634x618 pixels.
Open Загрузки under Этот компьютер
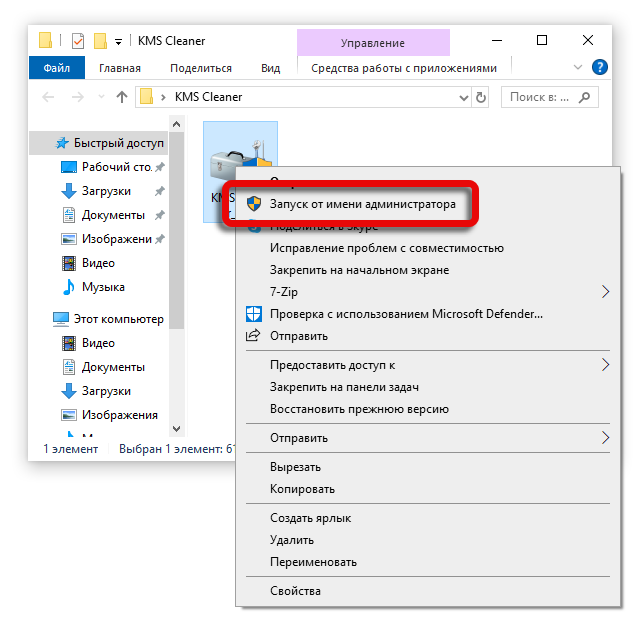106,391
